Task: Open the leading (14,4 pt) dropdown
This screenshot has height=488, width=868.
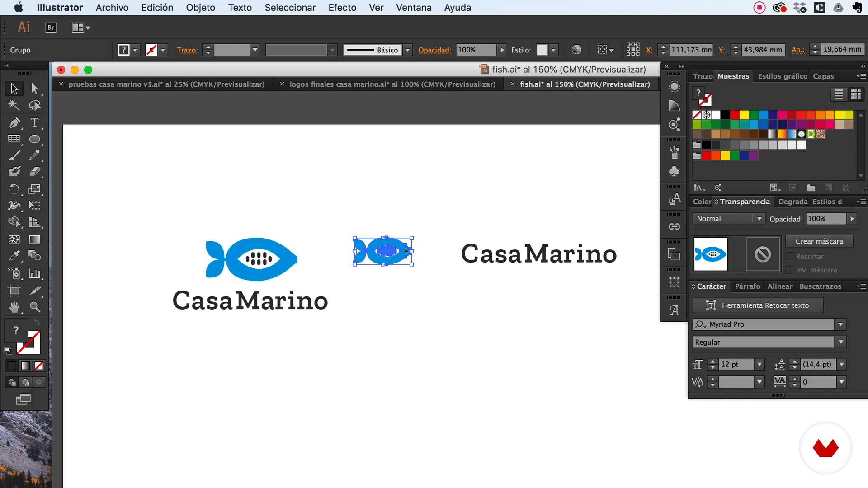Action: 841,364
